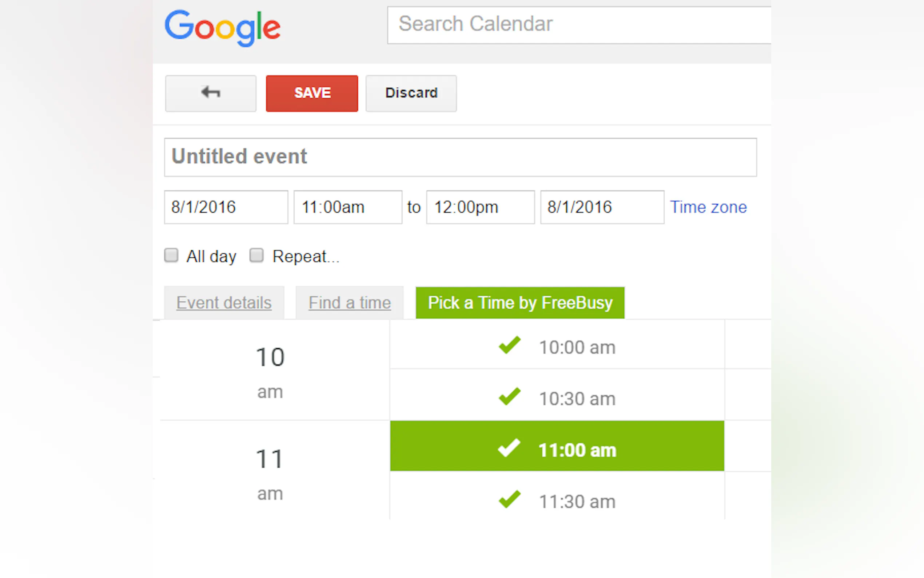
Task: Enable the All day checkbox
Action: [171, 256]
